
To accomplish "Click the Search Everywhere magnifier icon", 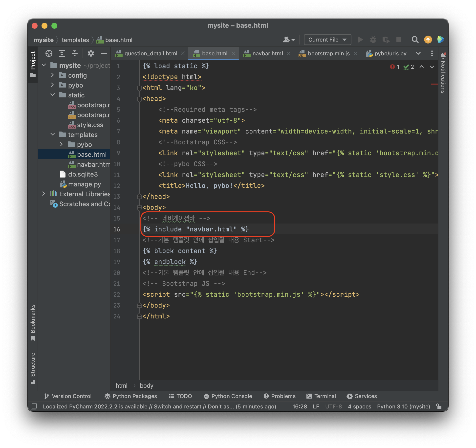I will click(415, 40).
